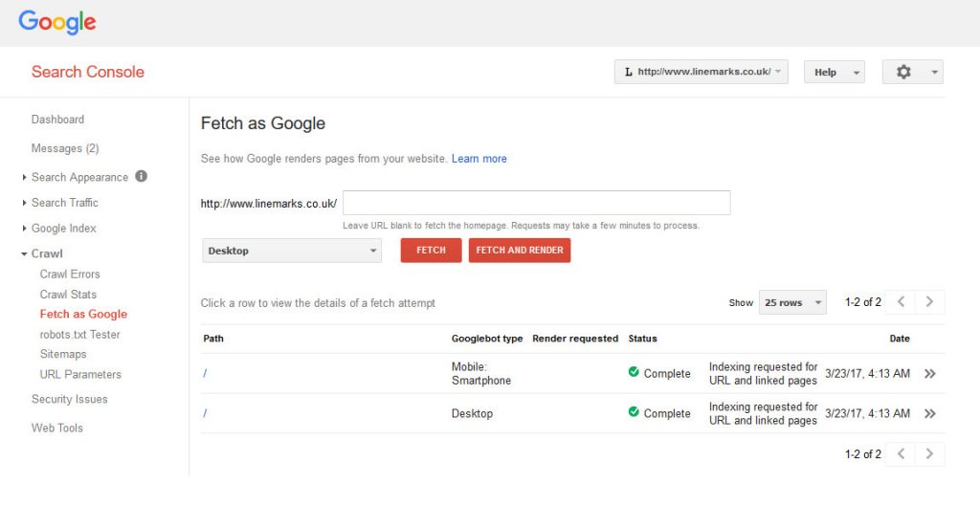Click the Status column header
Viewport: 980px width, 505px height.
pyautogui.click(x=642, y=339)
